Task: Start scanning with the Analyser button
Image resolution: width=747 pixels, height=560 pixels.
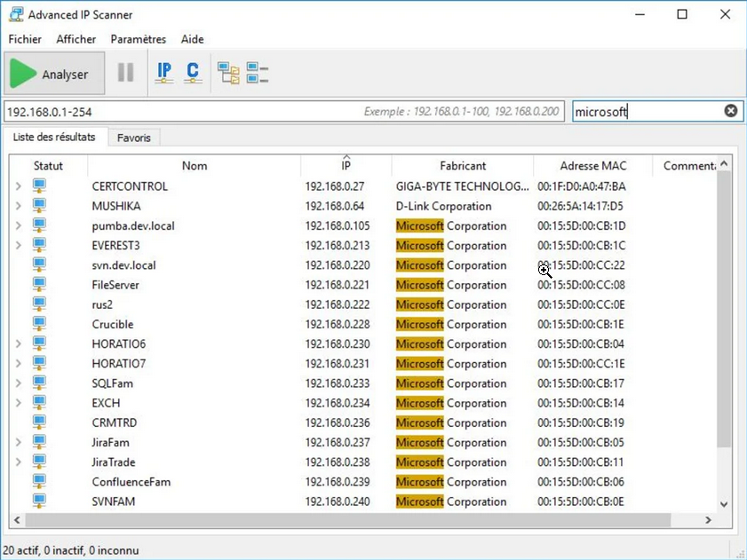Action: click(x=53, y=73)
